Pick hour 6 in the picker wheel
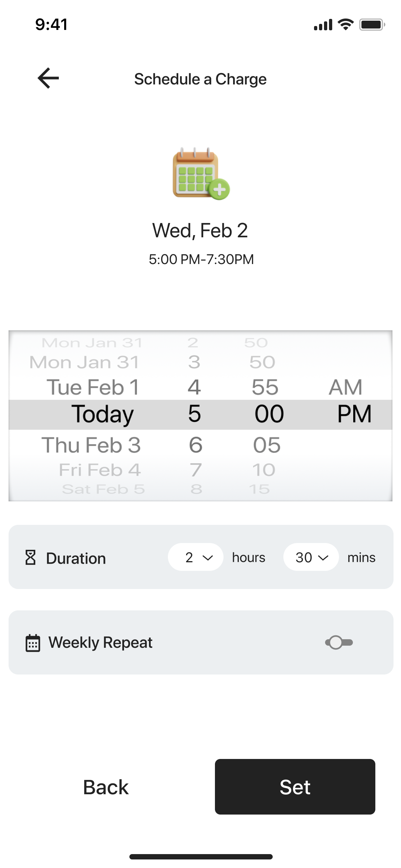The width and height of the screenshot is (401, 868). [x=195, y=445]
